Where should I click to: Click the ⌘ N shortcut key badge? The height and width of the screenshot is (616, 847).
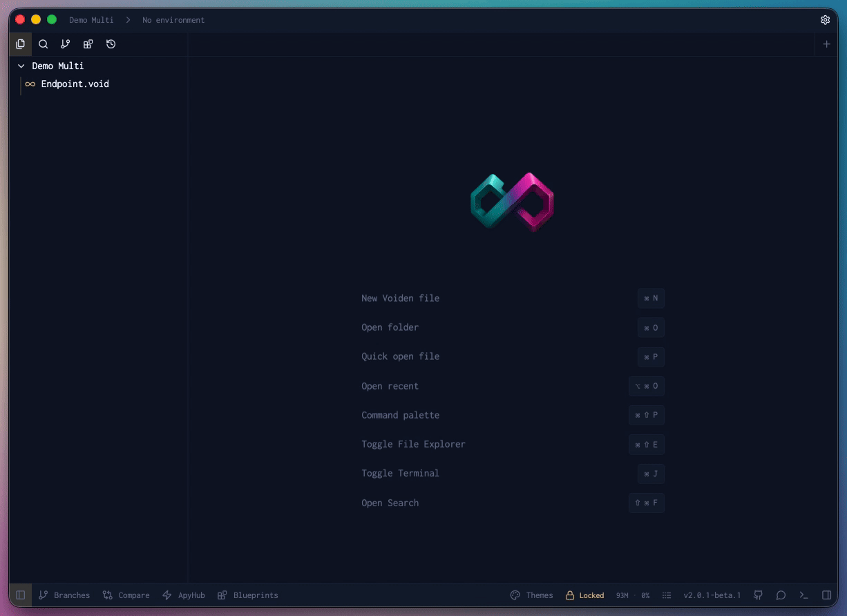(x=651, y=298)
